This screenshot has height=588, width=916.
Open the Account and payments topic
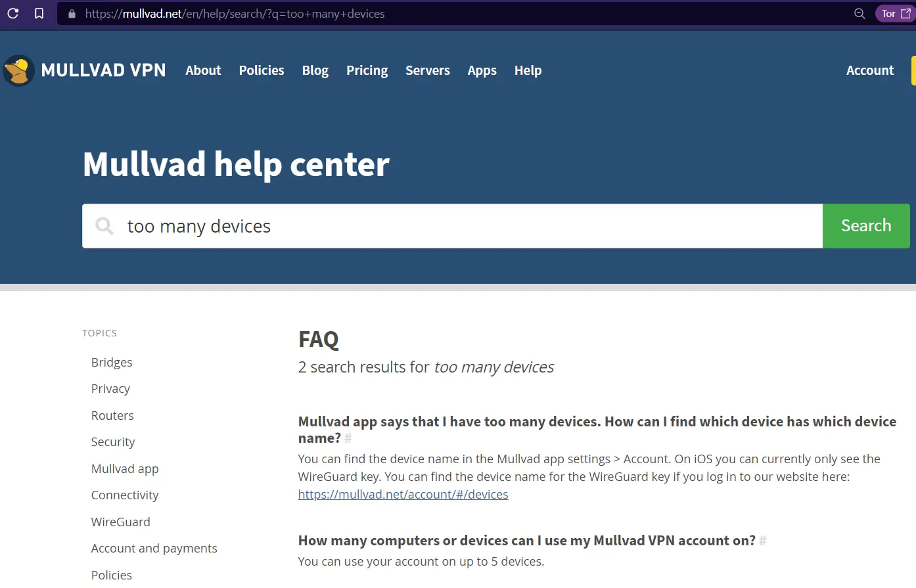coord(154,549)
